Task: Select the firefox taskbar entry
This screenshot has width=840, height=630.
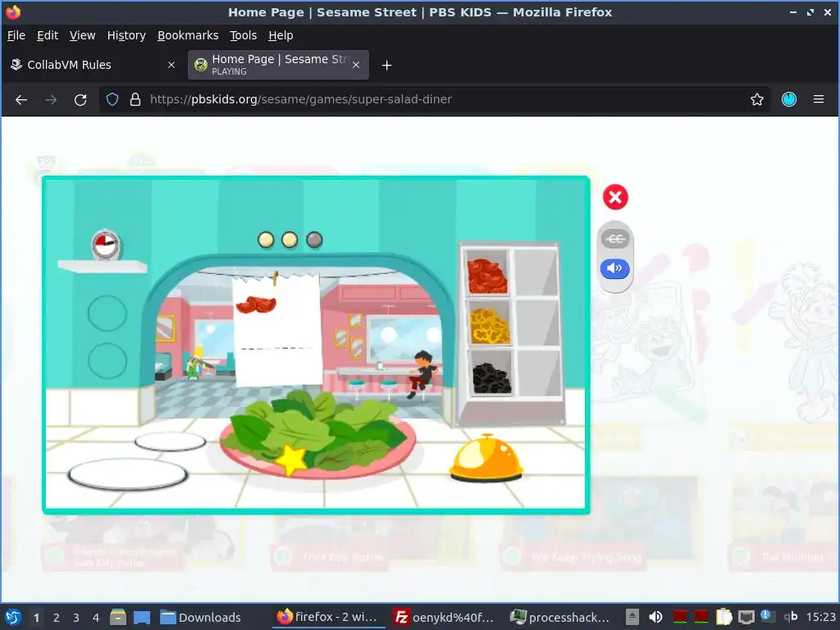Action: click(x=327, y=617)
